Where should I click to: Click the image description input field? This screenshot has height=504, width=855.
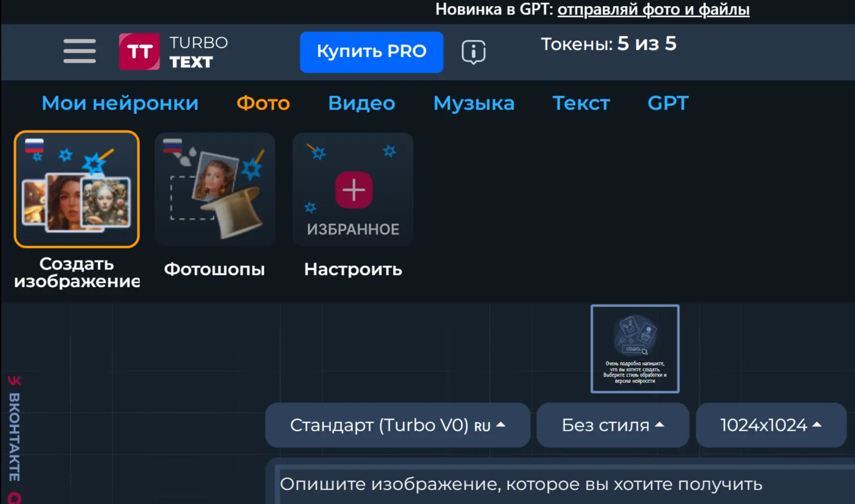[548, 484]
